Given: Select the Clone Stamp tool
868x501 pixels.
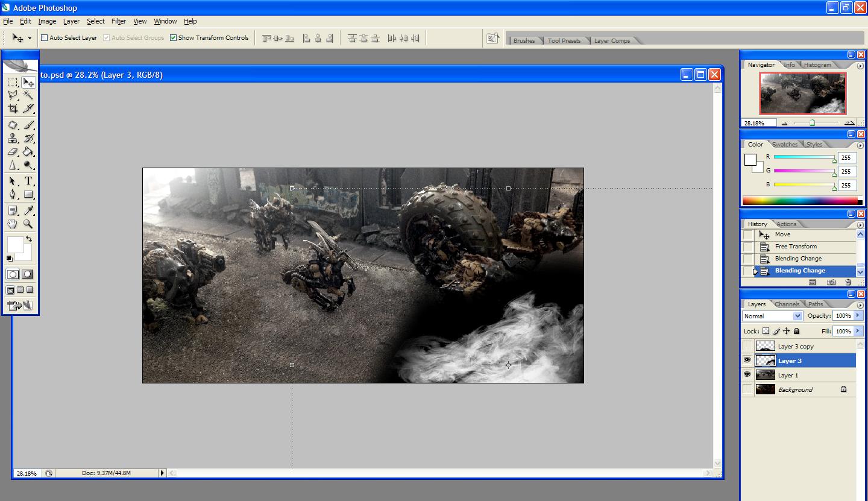Looking at the screenshot, I should click(x=13, y=139).
